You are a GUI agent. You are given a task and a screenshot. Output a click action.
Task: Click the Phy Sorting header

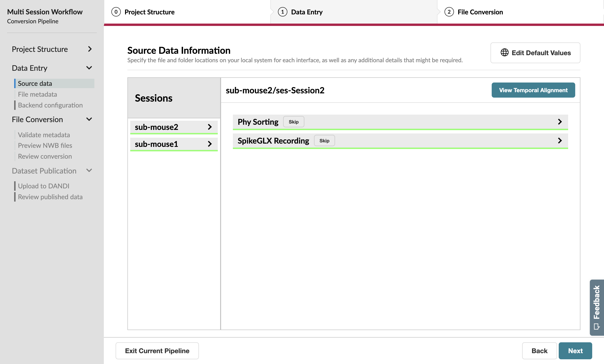point(400,122)
